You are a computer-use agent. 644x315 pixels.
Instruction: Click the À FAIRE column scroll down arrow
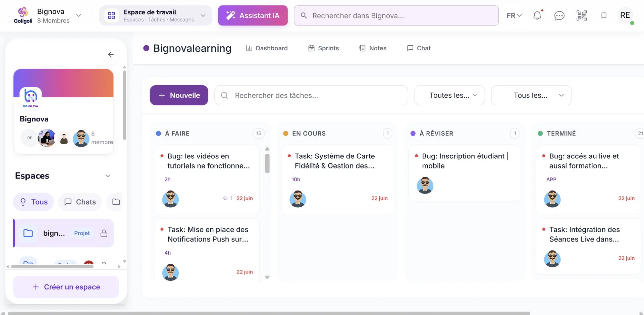[x=267, y=277]
